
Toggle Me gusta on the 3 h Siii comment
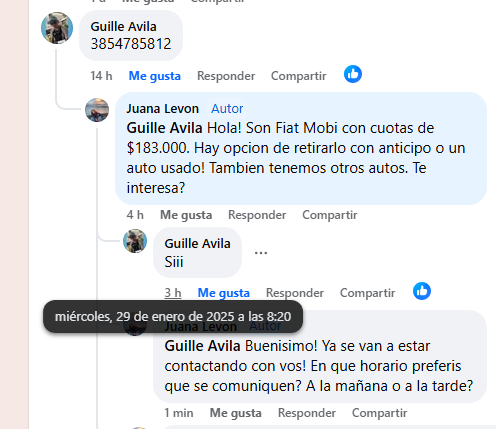224,293
